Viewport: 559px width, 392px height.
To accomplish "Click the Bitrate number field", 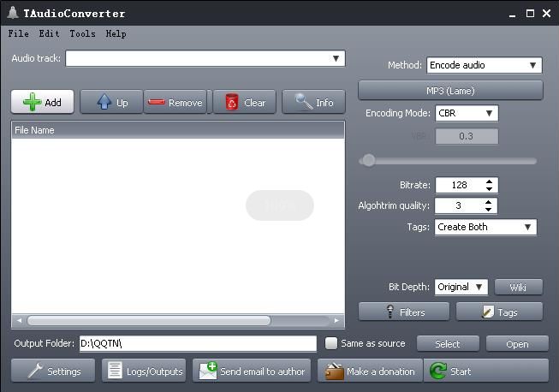I will pos(460,185).
